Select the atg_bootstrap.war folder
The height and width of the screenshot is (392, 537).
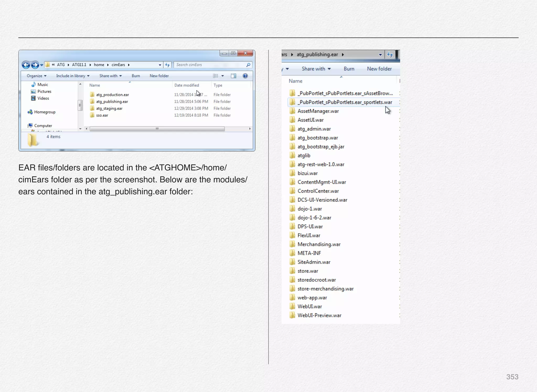[x=314, y=138]
